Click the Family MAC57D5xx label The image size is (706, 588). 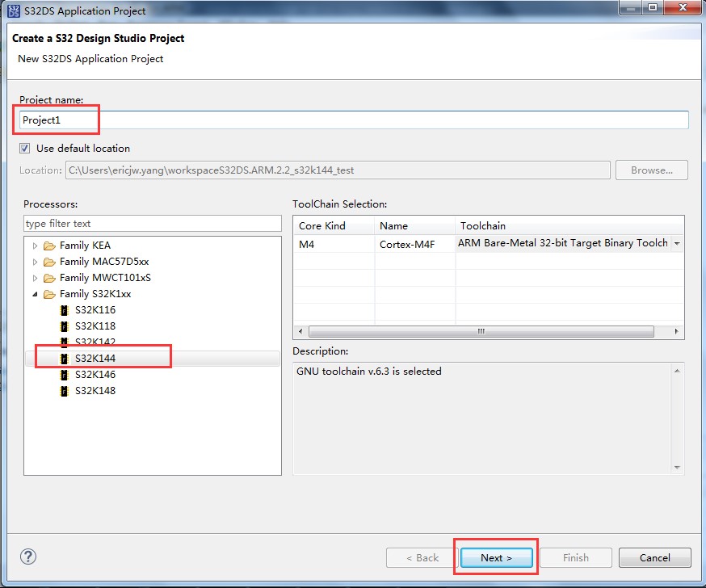(x=104, y=262)
